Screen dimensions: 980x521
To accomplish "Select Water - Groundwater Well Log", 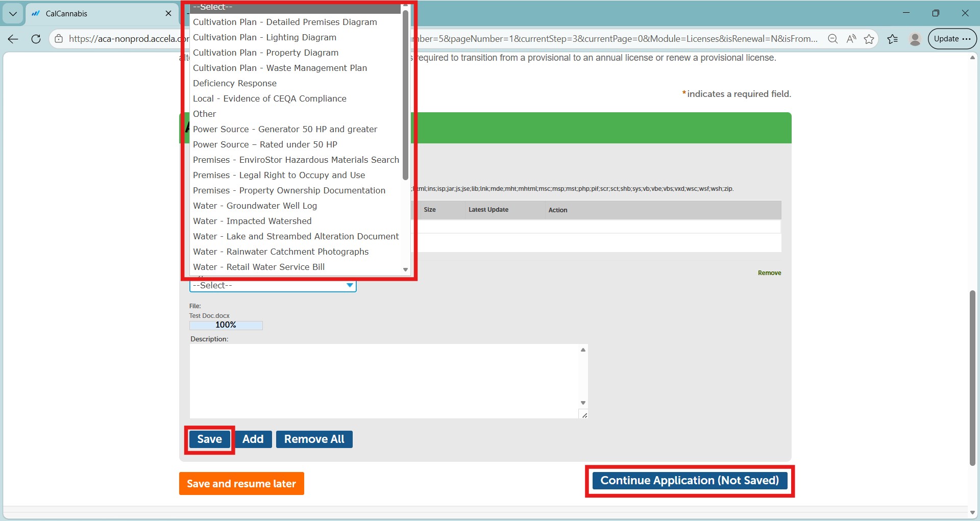I will (x=296, y=206).
